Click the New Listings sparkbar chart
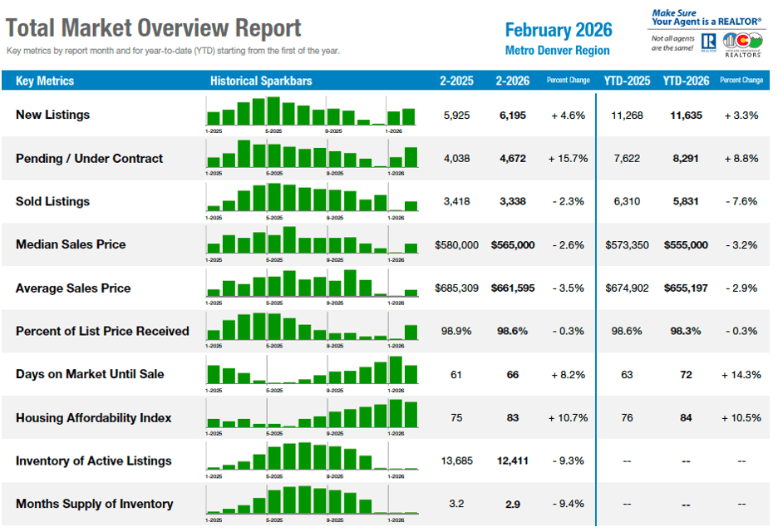778x532 pixels. pos(312,111)
